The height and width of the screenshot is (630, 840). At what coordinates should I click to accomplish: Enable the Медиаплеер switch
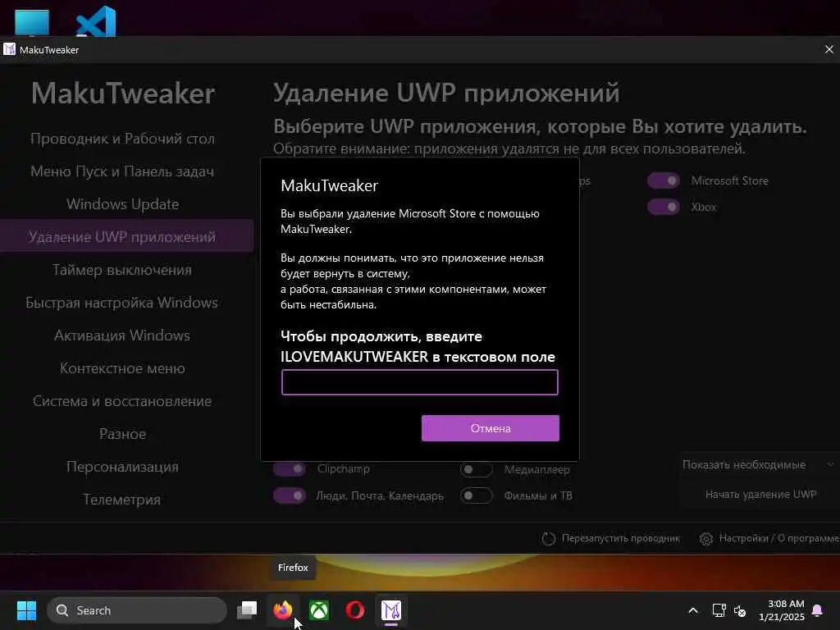(x=477, y=469)
